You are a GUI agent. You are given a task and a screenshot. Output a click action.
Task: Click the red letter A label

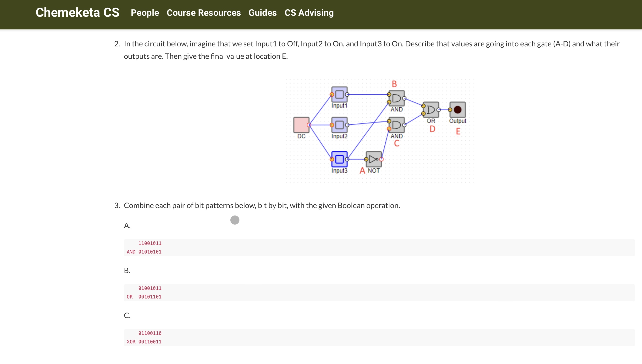pyautogui.click(x=362, y=171)
